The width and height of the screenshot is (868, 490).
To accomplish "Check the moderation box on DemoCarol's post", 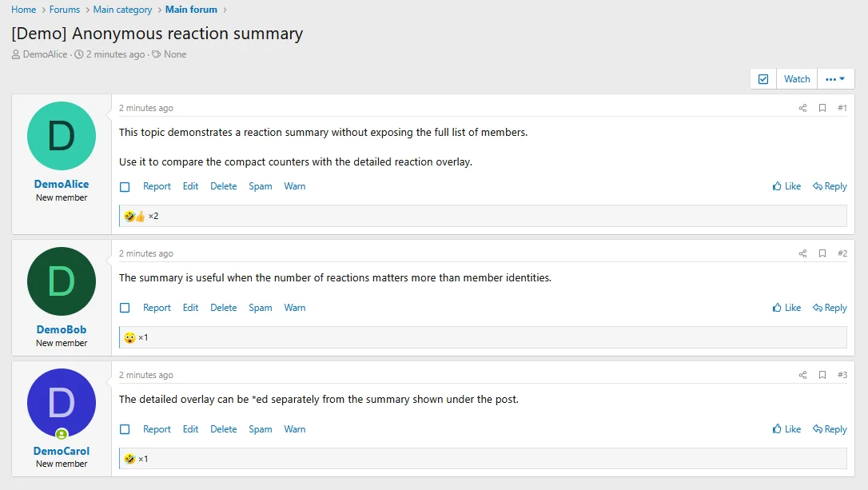I will tap(125, 429).
